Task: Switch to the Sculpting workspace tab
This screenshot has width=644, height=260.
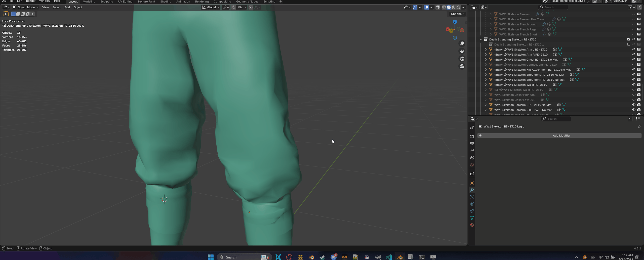Action: 107,2
